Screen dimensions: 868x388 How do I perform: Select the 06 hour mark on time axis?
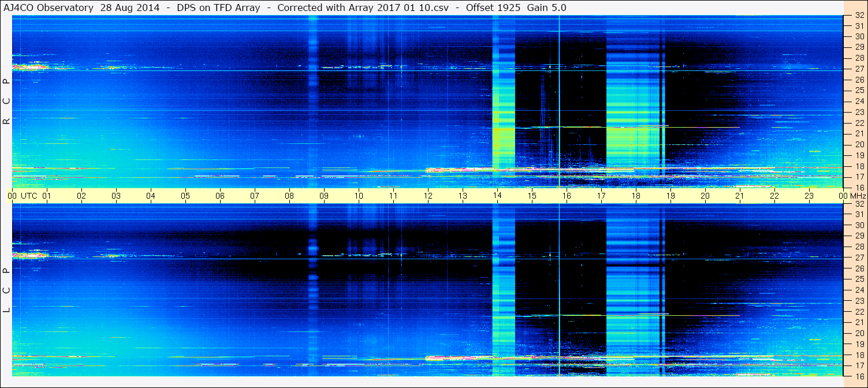220,196
